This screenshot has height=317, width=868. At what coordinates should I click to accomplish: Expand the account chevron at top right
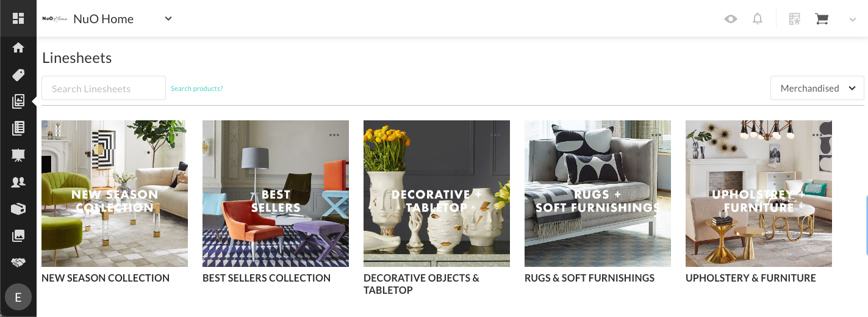[x=853, y=20]
